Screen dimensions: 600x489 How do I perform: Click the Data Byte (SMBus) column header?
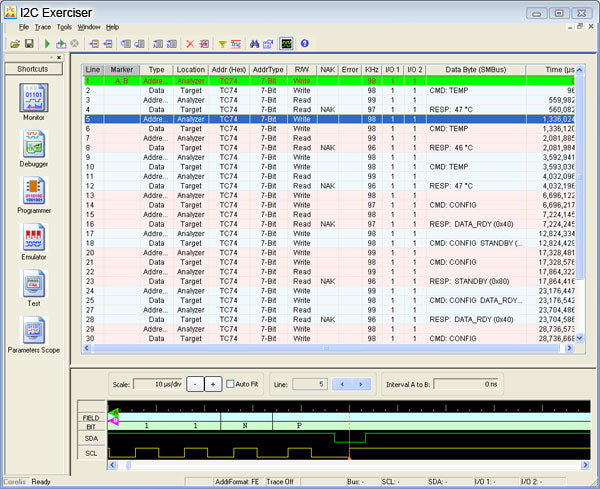(476, 70)
